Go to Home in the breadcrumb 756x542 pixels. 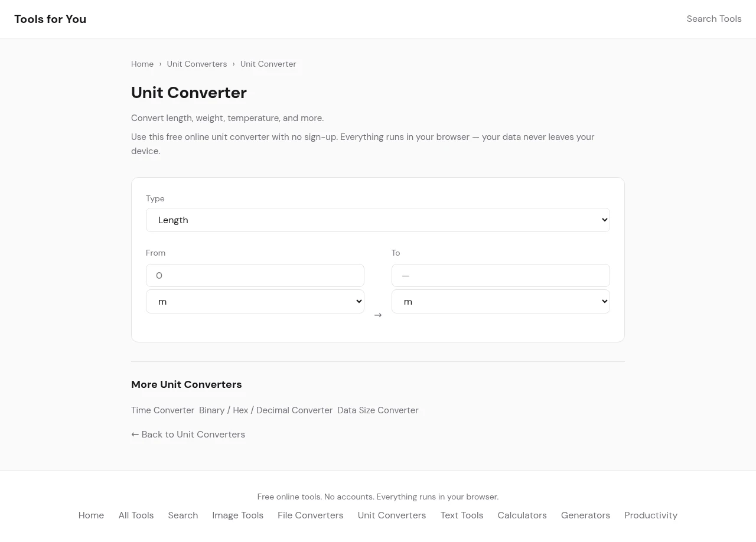[x=142, y=64]
